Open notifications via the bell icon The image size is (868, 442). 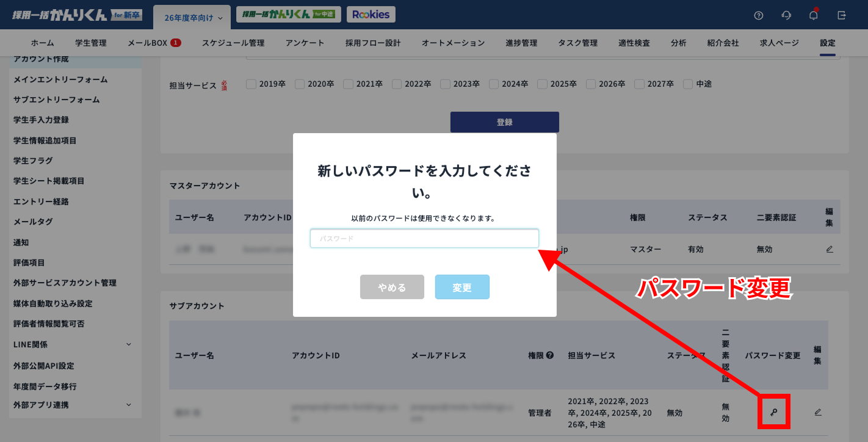[x=814, y=14]
